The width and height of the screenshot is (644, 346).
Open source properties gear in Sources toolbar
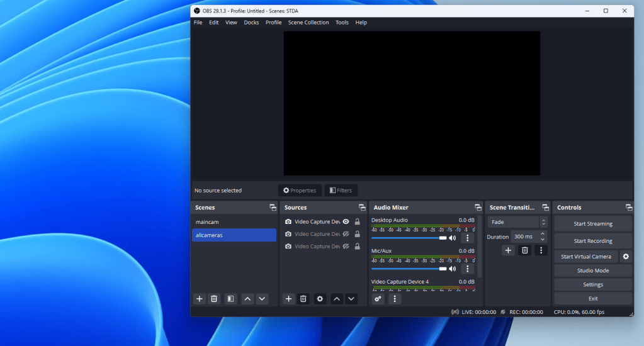pyautogui.click(x=320, y=299)
